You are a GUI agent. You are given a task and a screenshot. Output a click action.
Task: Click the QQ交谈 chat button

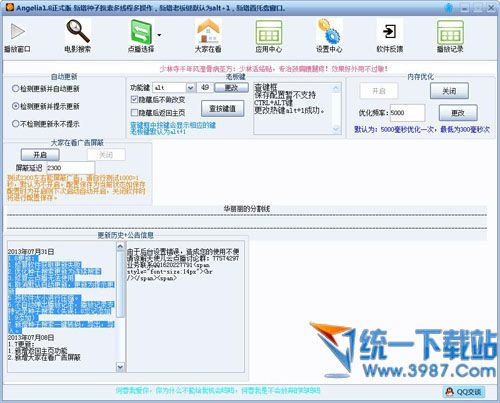pos(464,392)
